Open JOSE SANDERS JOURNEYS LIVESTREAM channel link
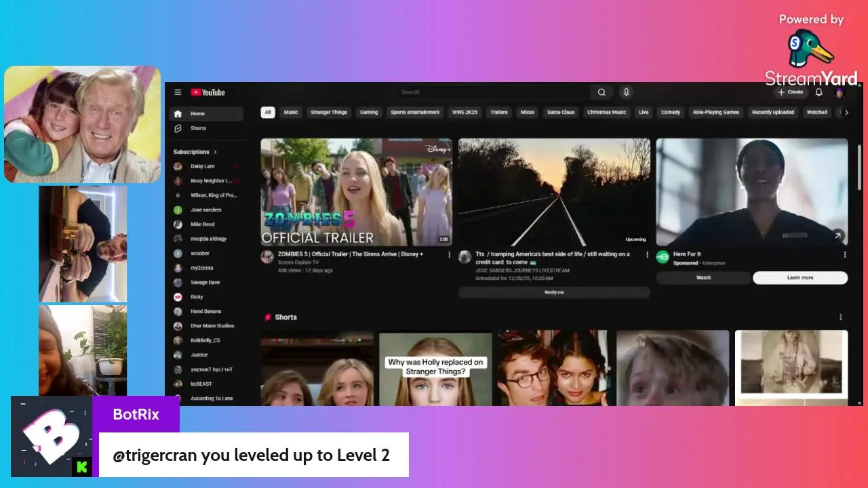The width and height of the screenshot is (868, 488). coord(523,270)
